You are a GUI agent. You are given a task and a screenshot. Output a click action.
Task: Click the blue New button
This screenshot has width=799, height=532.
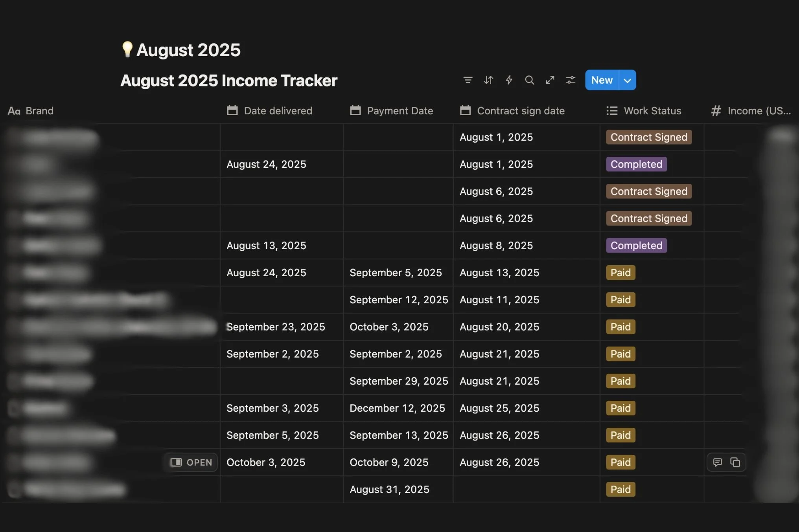point(602,80)
